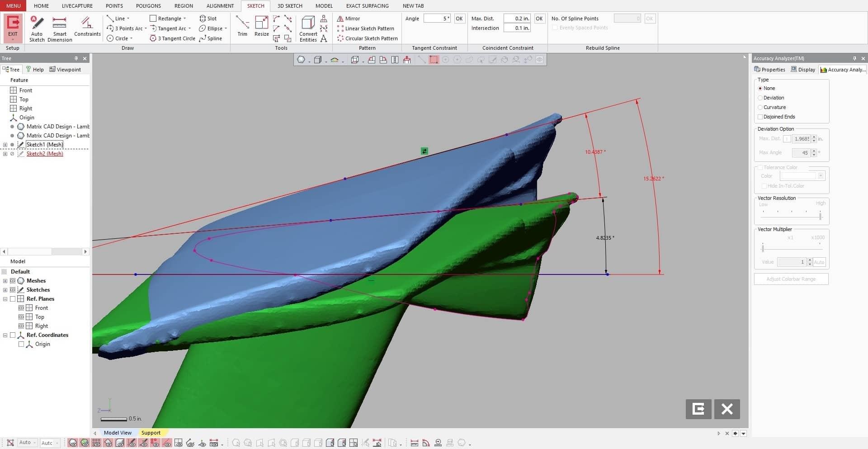868x449 pixels.
Task: Expand the Sketch1 (Mesh) tree node
Action: [x=5, y=145]
